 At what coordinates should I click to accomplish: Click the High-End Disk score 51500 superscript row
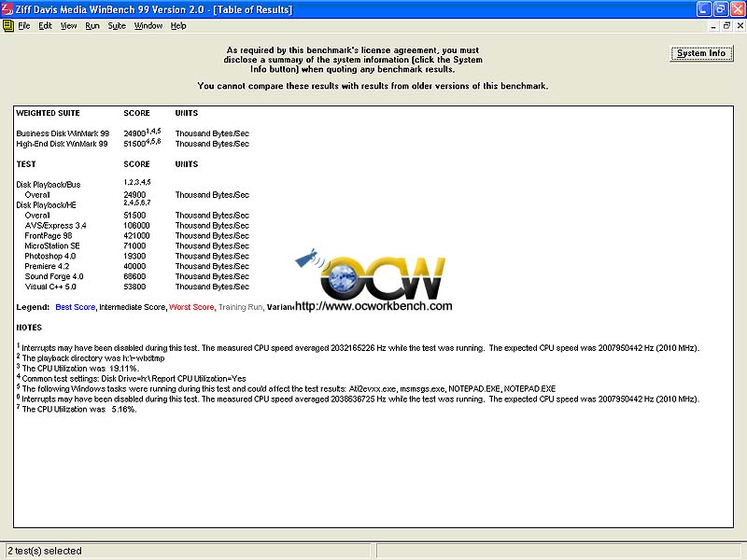(142, 144)
